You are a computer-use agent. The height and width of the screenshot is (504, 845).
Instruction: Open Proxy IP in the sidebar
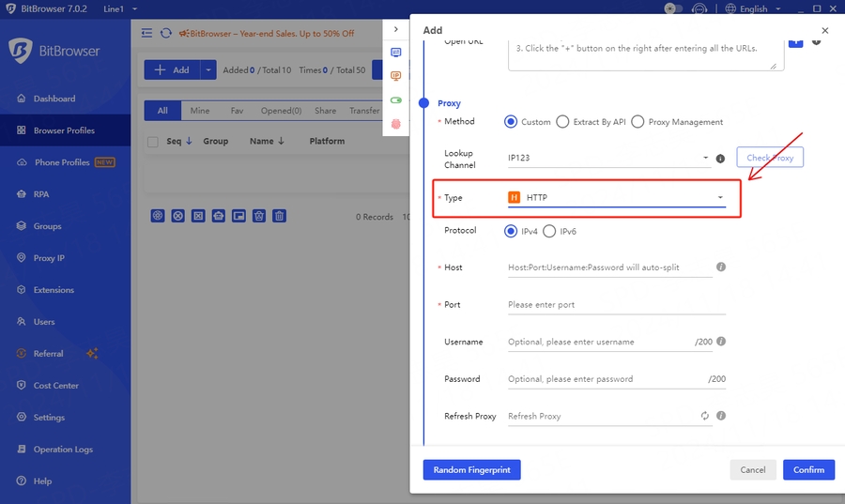(x=49, y=258)
